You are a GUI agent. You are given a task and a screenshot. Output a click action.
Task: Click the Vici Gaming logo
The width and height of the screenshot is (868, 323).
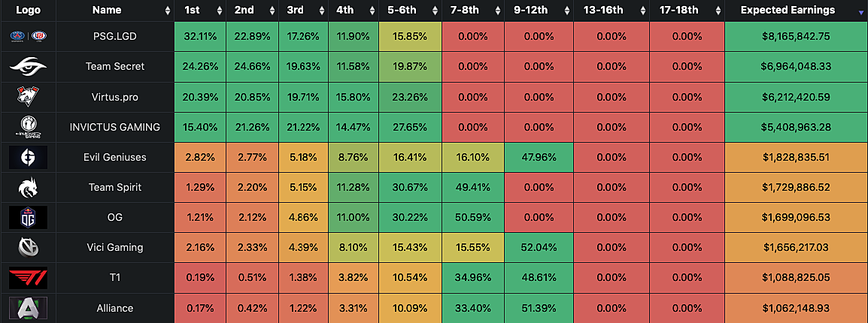[27, 247]
